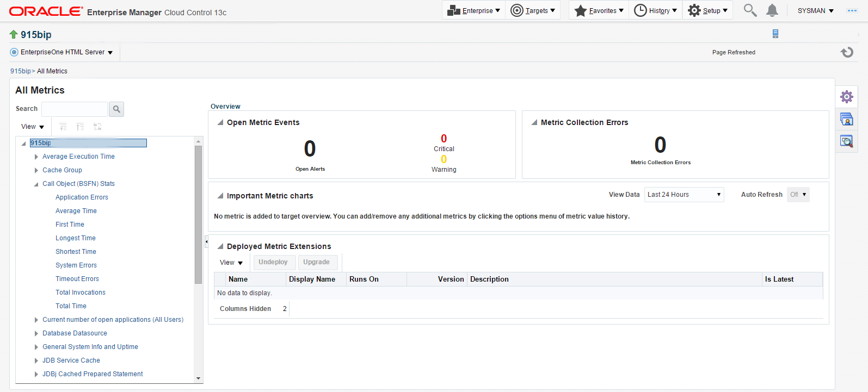Click the splitter collapse arrow beside the metrics tree

(x=206, y=241)
